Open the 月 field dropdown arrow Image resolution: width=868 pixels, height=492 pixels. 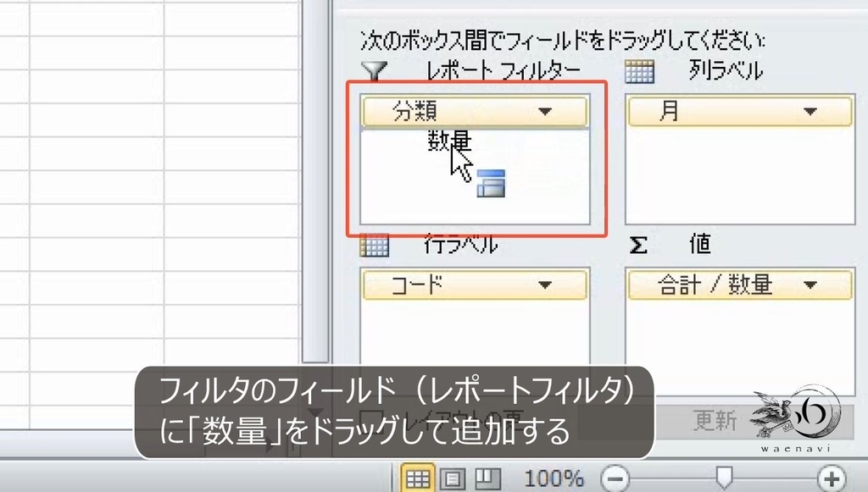pos(810,112)
